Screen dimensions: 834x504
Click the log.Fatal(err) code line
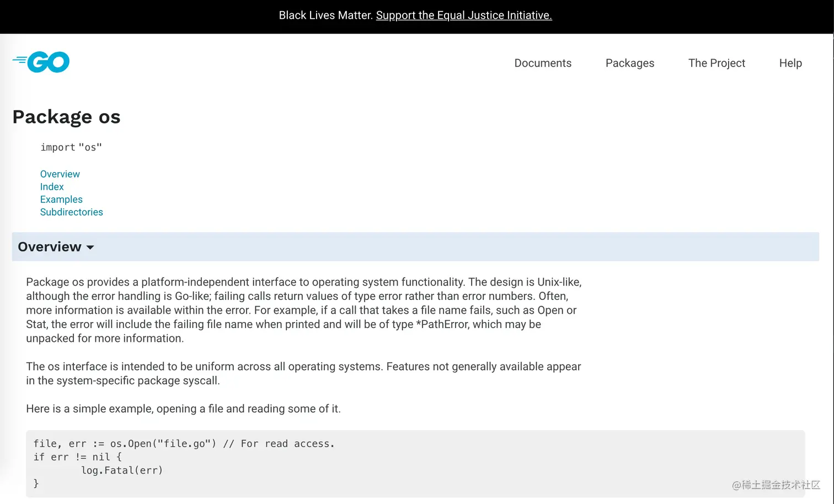click(122, 470)
